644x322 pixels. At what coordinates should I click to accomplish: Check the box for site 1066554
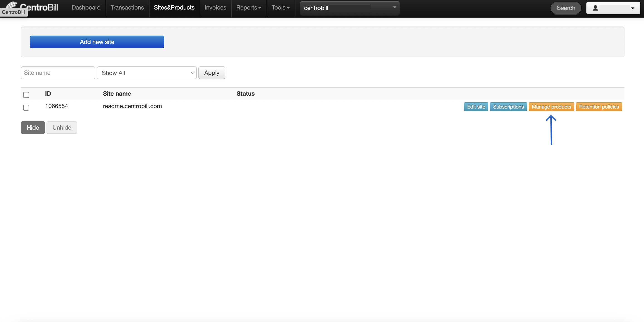(x=26, y=107)
